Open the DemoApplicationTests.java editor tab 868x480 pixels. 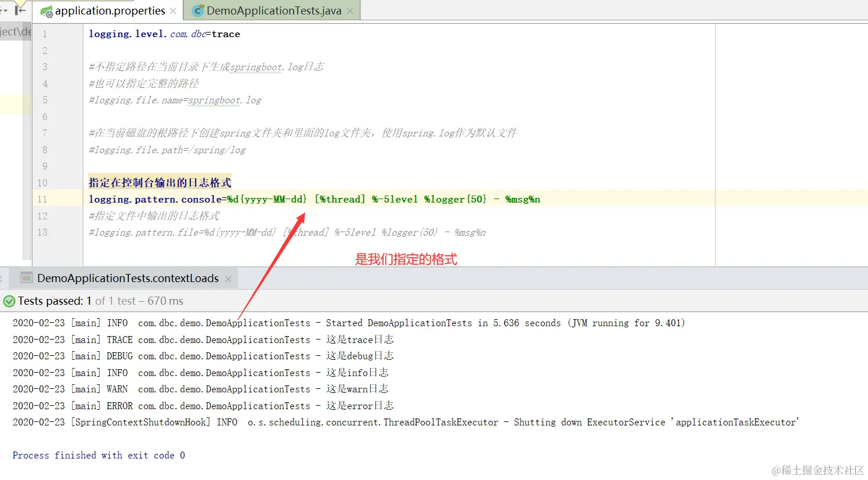[273, 11]
